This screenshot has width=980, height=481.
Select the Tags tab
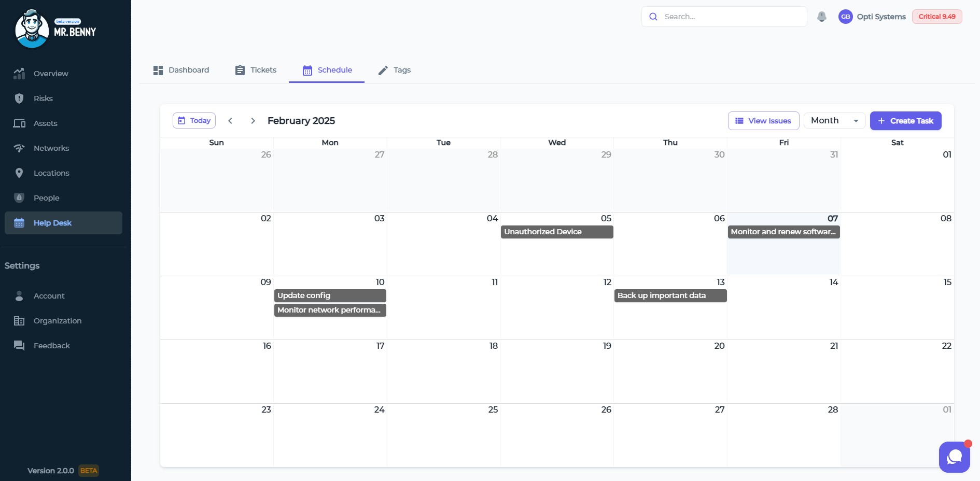tap(394, 70)
